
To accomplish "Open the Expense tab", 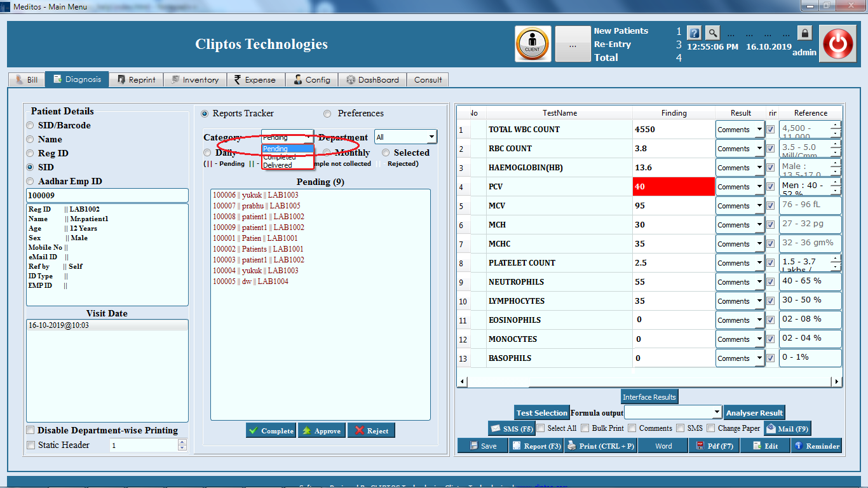I will tap(255, 79).
